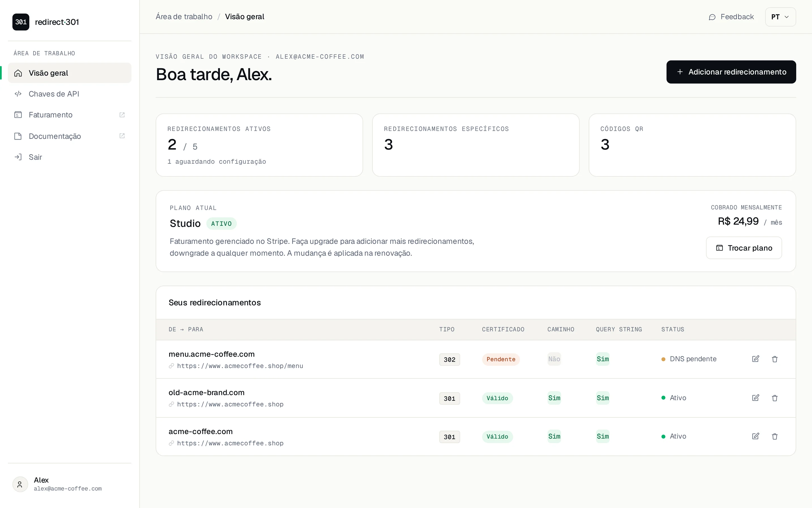Click the Feedback speech bubble icon
The width and height of the screenshot is (812, 508).
click(712, 17)
